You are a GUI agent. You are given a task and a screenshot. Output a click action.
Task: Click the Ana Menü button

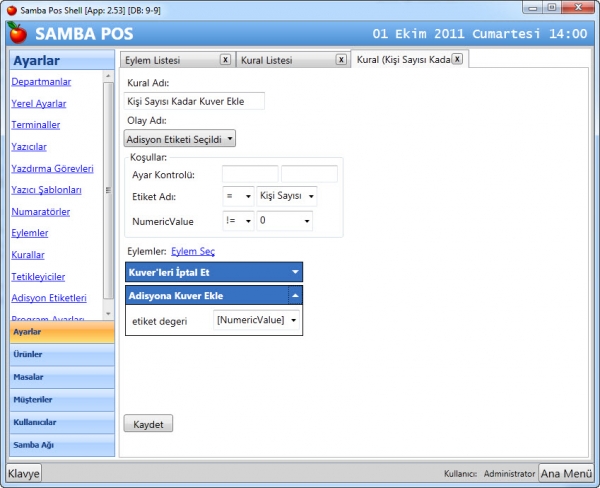pos(566,473)
